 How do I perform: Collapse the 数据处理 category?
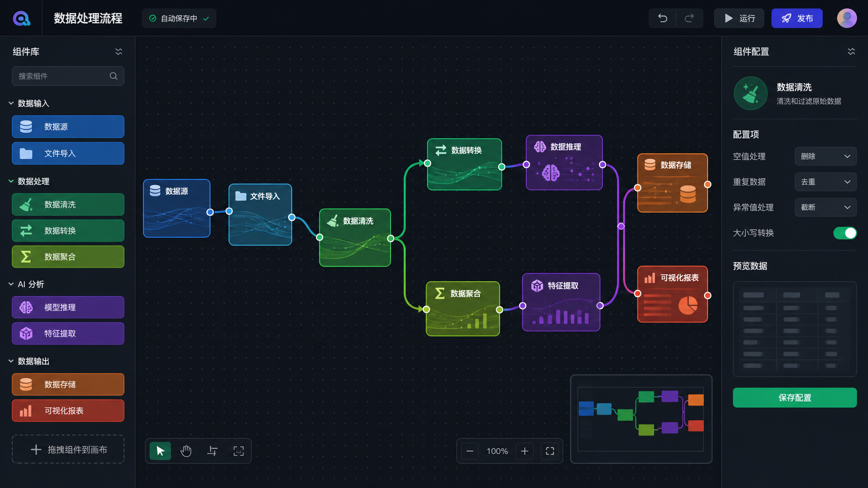point(11,181)
